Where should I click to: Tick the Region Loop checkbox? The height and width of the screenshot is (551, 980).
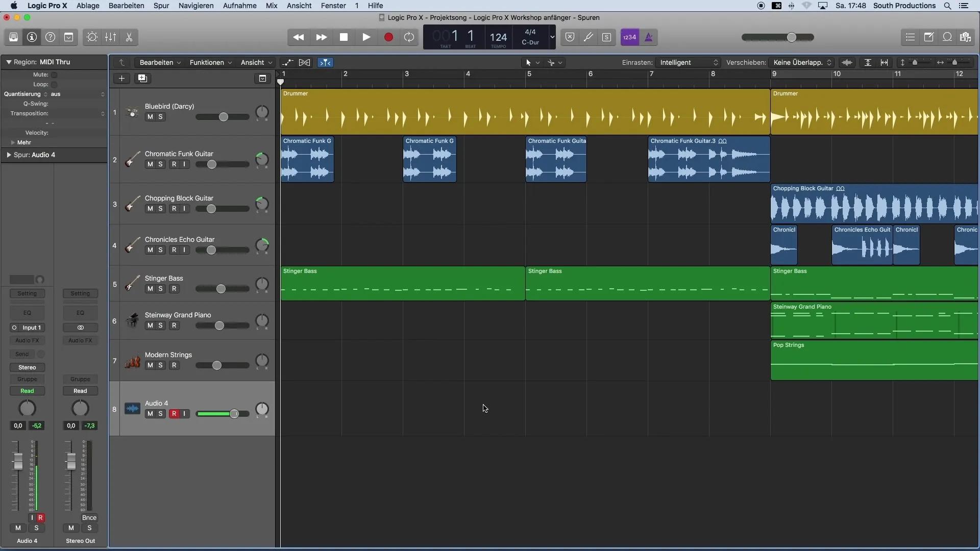coord(54,85)
